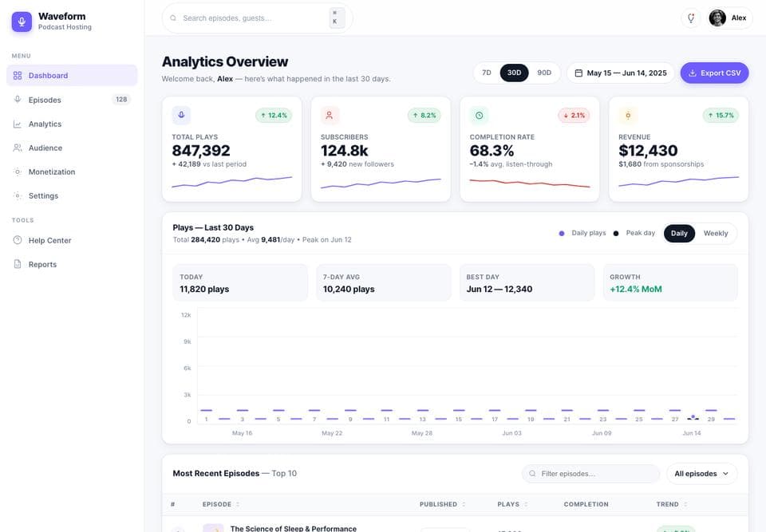
Task: Sort table by Plays column
Action: tap(512, 504)
